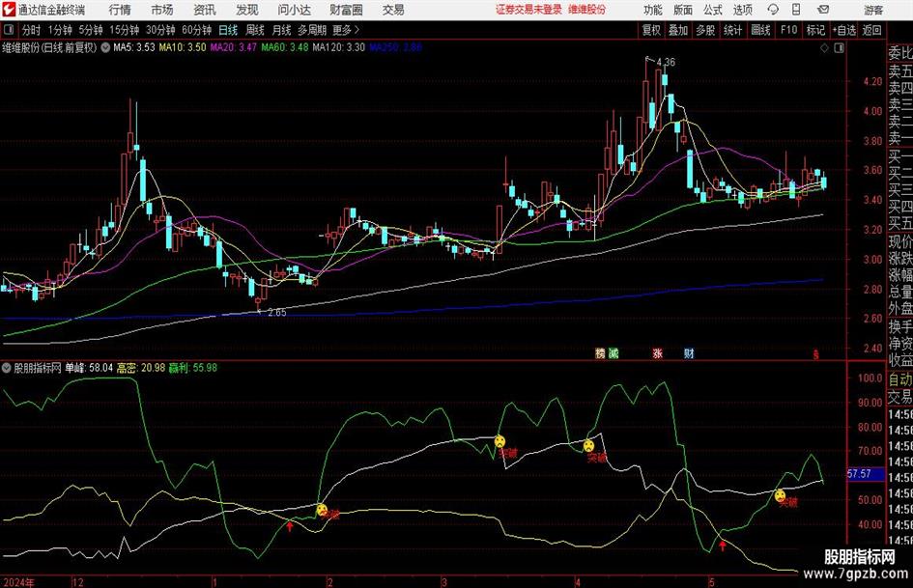Click the 多股 toolbar button
Image resolution: width=913 pixels, height=588 pixels.
[x=705, y=30]
